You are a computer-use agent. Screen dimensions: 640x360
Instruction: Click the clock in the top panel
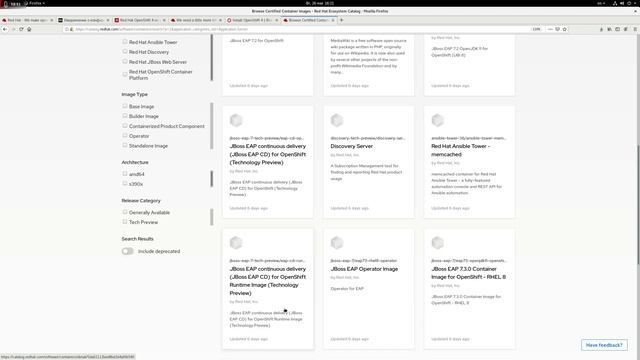320,3
